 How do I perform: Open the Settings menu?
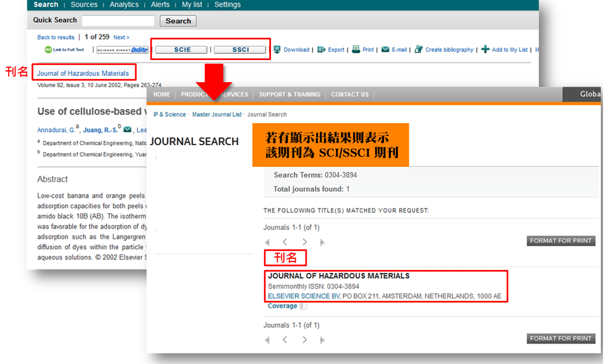click(228, 5)
